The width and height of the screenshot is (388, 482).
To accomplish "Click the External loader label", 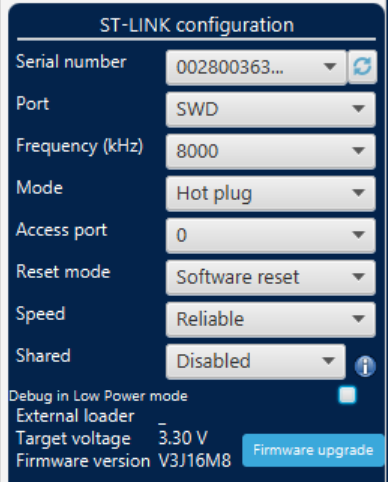I will click(x=75, y=416).
